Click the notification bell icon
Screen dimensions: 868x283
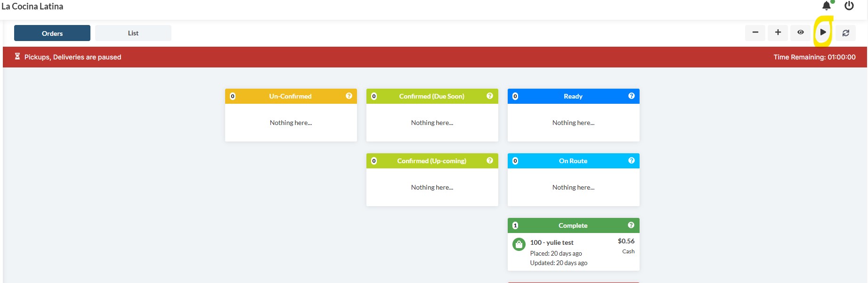tap(826, 6)
